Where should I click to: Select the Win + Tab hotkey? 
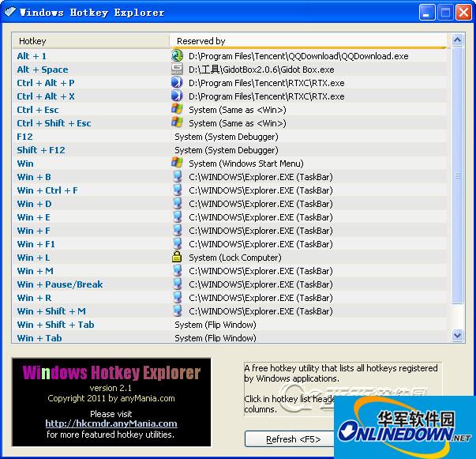(39, 337)
